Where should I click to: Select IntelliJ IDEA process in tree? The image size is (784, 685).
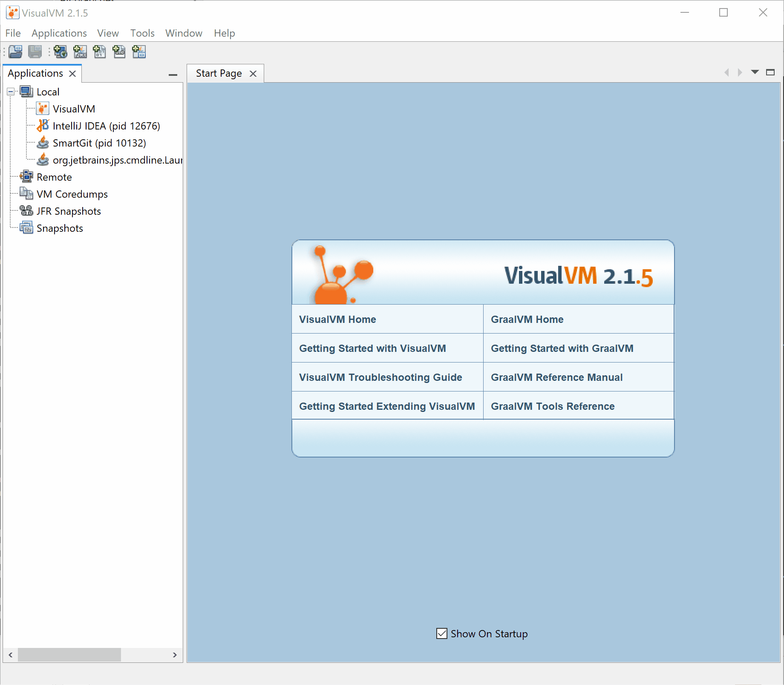(106, 126)
